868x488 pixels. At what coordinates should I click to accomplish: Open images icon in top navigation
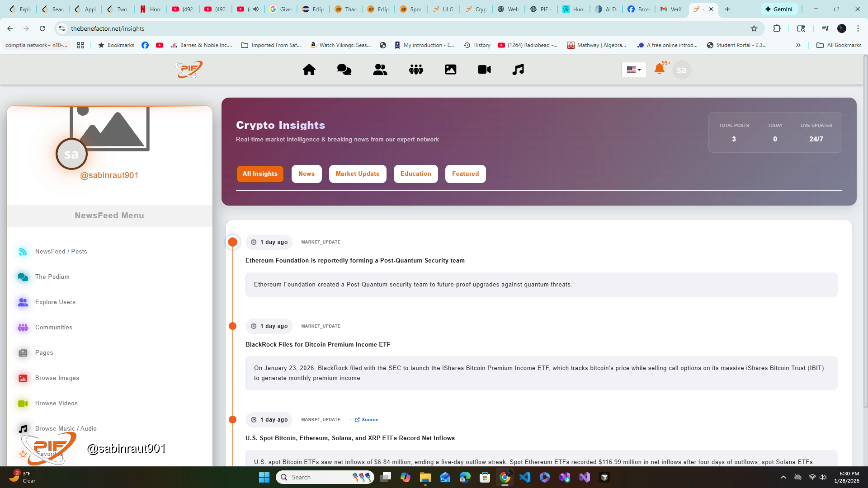451,70
